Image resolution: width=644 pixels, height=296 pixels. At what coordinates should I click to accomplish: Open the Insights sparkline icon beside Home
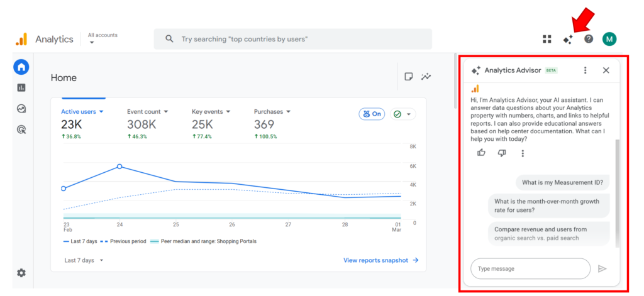tap(426, 77)
